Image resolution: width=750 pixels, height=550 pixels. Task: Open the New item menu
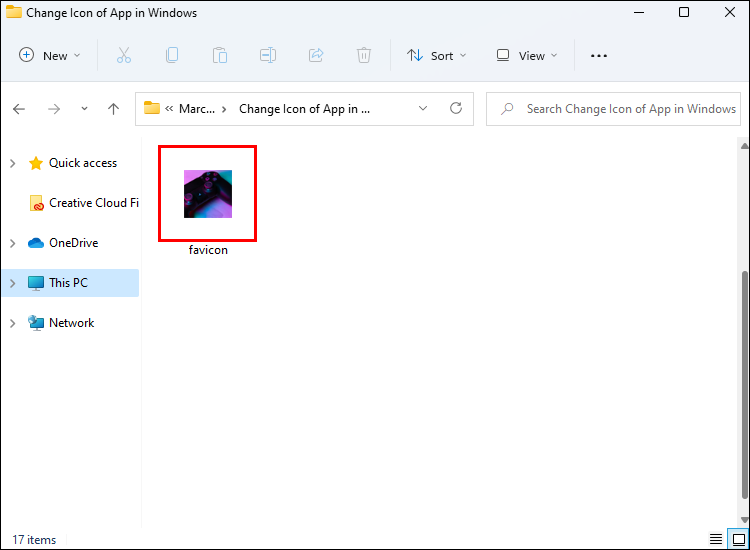click(x=49, y=55)
